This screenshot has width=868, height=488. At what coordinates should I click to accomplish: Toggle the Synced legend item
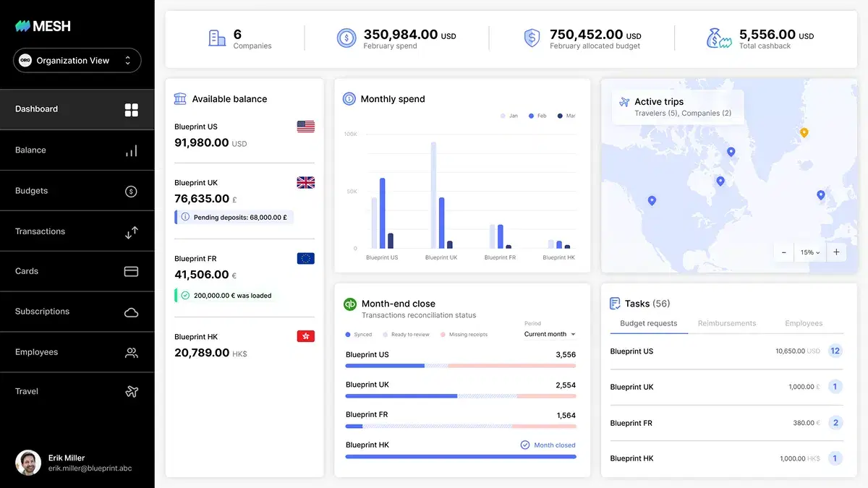[x=359, y=335]
